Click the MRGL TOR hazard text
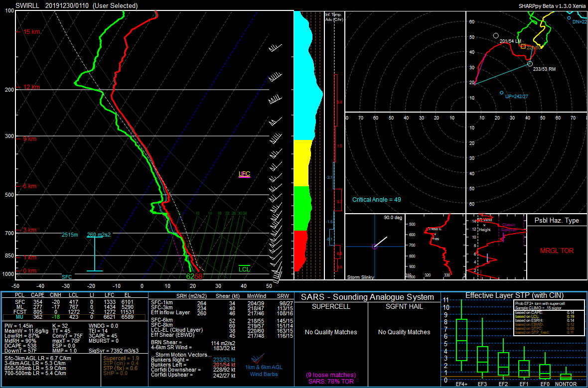588x388 pixels. point(557,251)
